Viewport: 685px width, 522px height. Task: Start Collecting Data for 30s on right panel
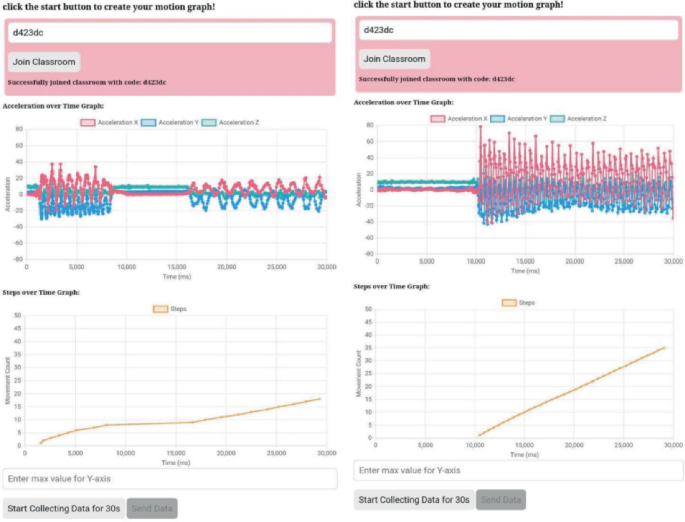pos(414,500)
